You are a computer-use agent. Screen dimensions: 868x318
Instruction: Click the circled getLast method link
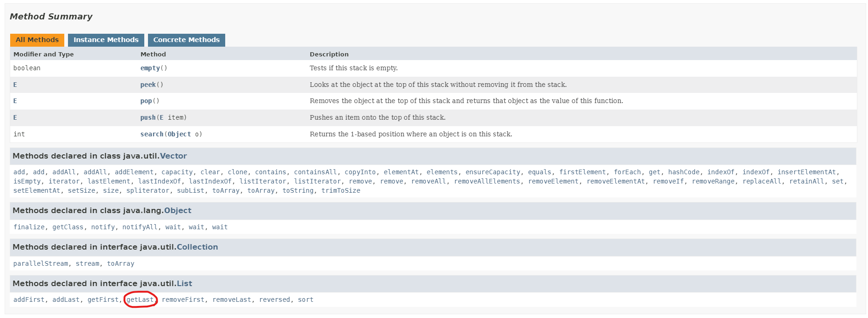[140, 300]
